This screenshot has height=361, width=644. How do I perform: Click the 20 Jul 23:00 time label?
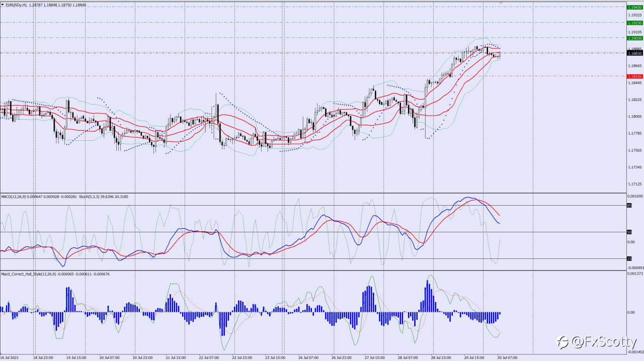[x=142, y=358]
